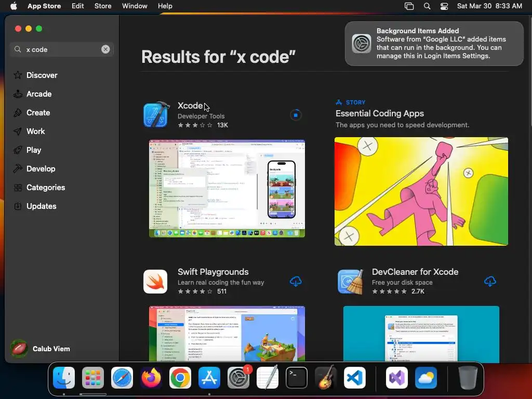Viewport: 532px width, 399px height.
Task: Open the App Store menu
Action: click(x=44, y=6)
